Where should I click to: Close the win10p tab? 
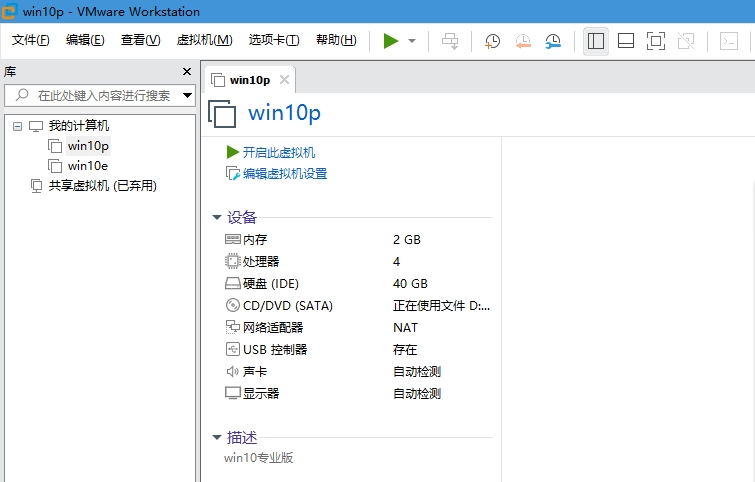tap(285, 79)
